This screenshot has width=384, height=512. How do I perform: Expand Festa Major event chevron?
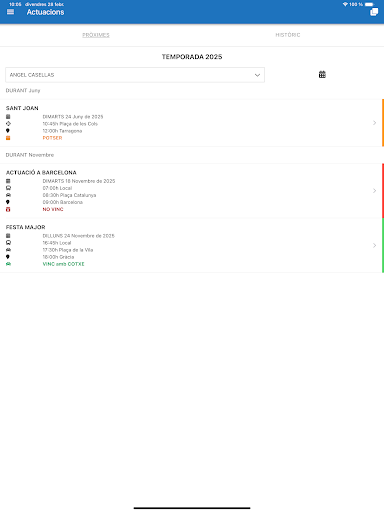click(374, 245)
